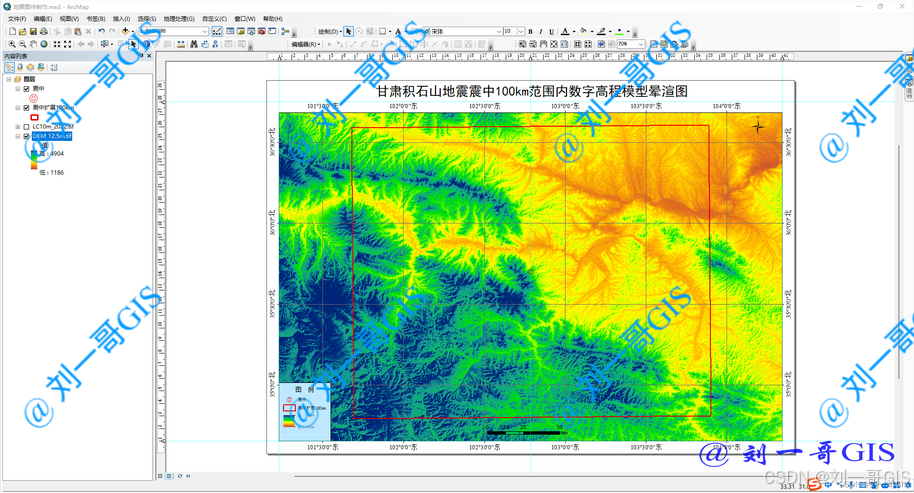The height and width of the screenshot is (493, 914).
Task: Click List By Source icon
Action: point(20,68)
